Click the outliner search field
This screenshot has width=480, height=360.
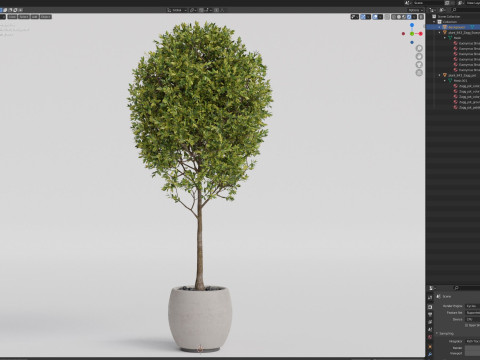pos(466,10)
